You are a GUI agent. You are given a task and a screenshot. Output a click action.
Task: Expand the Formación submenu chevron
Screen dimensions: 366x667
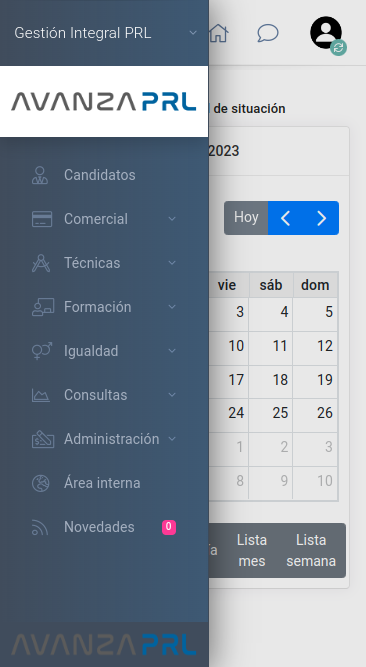point(172,307)
